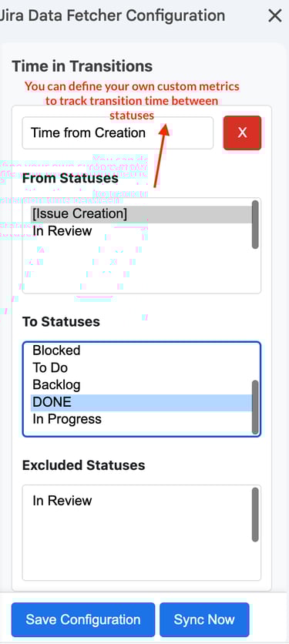Delete the Time from Creation metric
The width and height of the screenshot is (289, 644).
pos(243,132)
